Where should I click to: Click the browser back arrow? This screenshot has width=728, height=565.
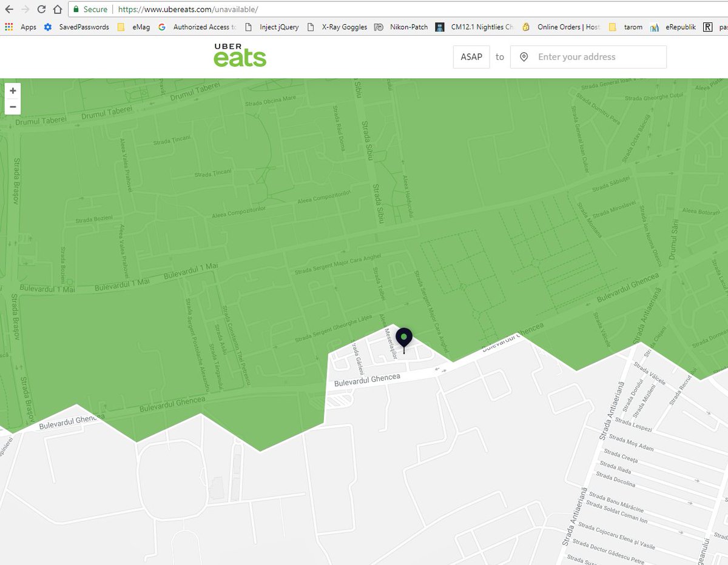click(x=9, y=9)
